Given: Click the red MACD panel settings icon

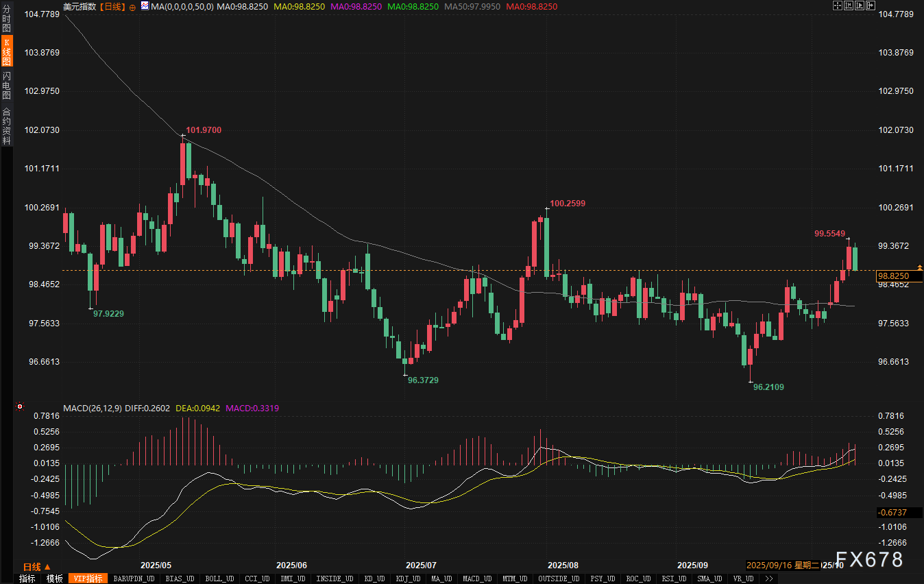Looking at the screenshot, I should coord(20,407).
